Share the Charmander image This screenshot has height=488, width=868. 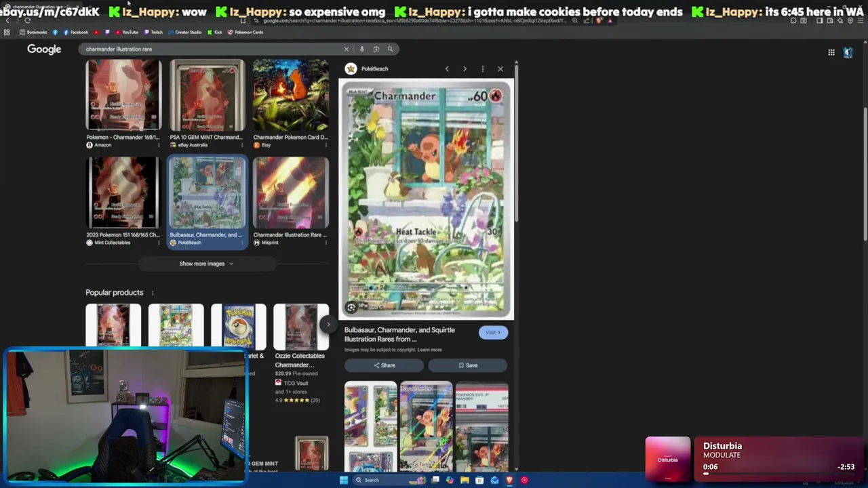384,365
